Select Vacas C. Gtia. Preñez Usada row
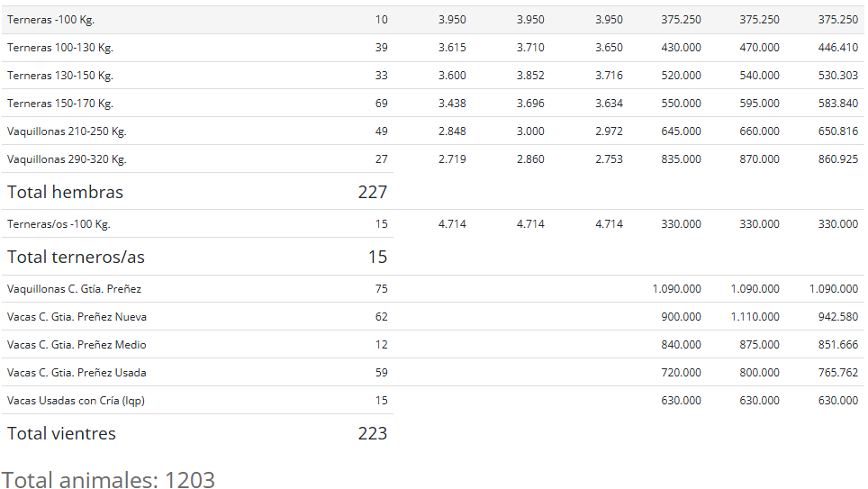The height and width of the screenshot is (489, 868). pos(433,372)
